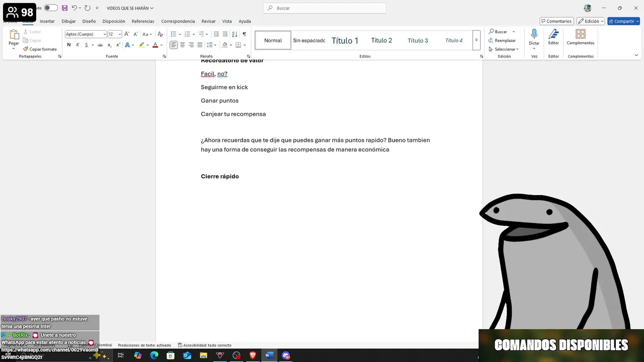
Task: Open the Correspondencia tab
Action: (178, 21)
